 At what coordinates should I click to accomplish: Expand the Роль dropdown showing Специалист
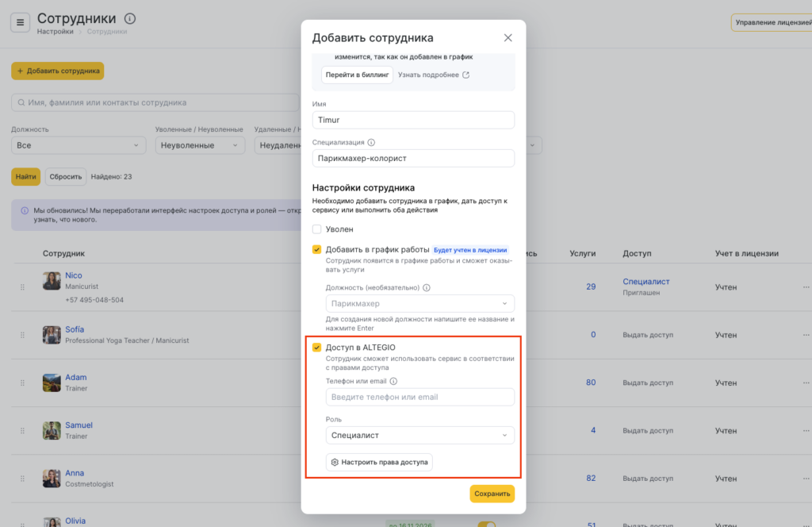point(419,435)
